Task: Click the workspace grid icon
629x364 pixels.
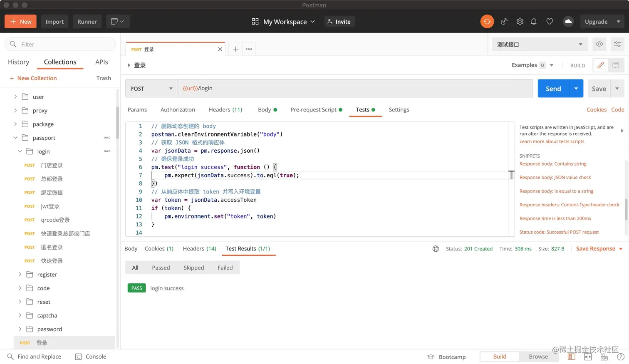Action: (255, 22)
